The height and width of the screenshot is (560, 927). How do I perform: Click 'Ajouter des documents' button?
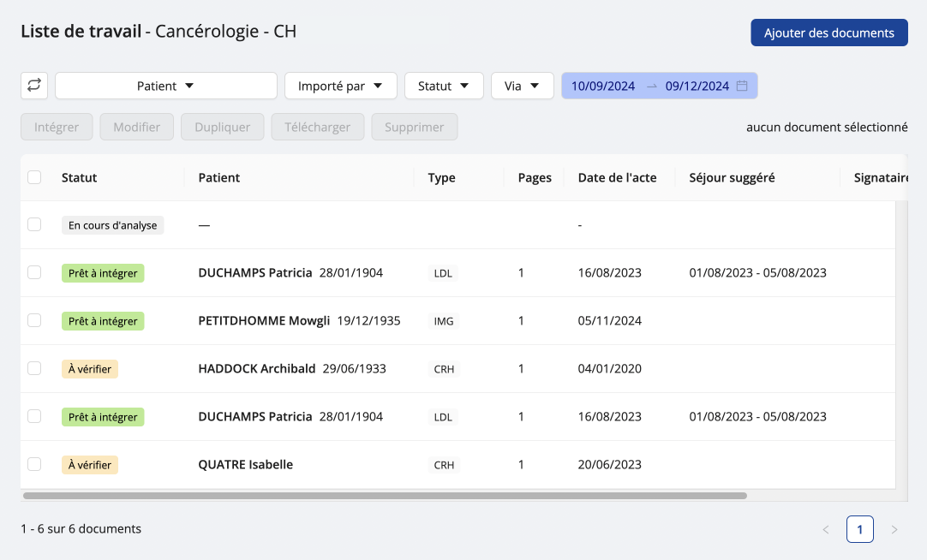(x=828, y=33)
